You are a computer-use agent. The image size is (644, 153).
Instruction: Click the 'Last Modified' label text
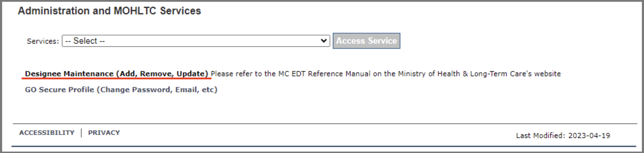click(541, 135)
